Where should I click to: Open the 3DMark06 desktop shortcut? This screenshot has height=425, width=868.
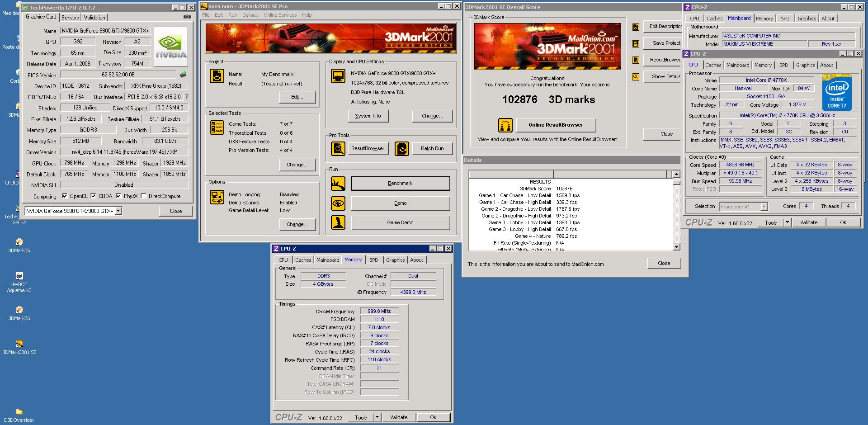[19, 313]
